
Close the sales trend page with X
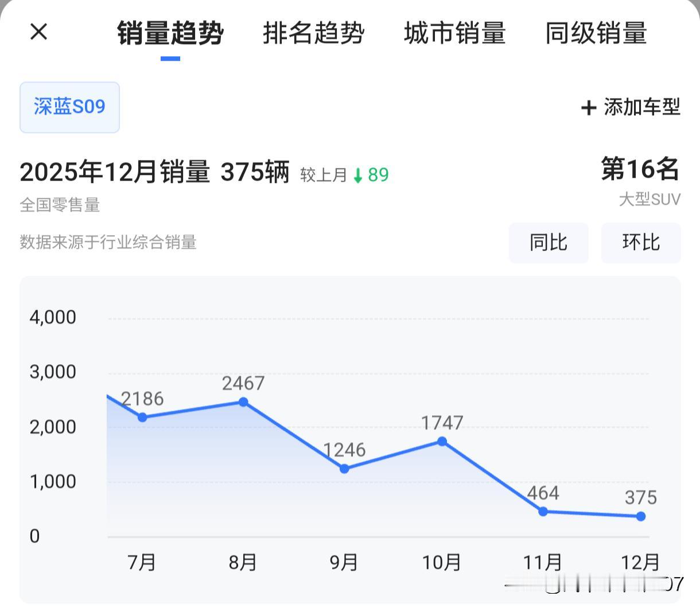(38, 32)
